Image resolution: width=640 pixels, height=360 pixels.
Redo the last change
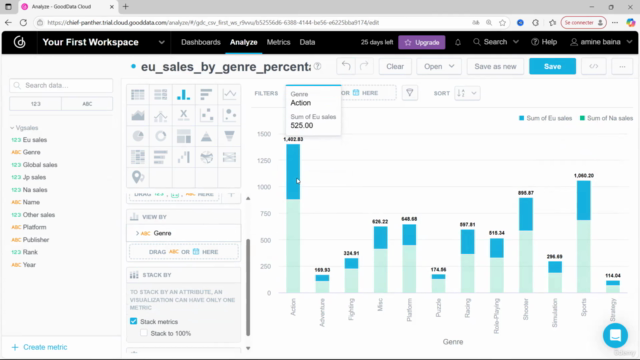[x=364, y=66]
